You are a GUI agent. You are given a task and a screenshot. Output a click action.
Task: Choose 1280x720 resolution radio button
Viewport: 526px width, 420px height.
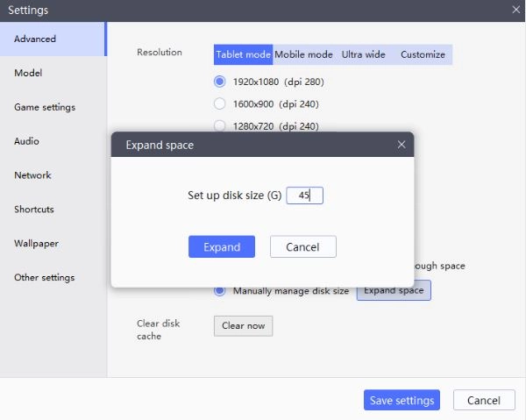tap(220, 125)
